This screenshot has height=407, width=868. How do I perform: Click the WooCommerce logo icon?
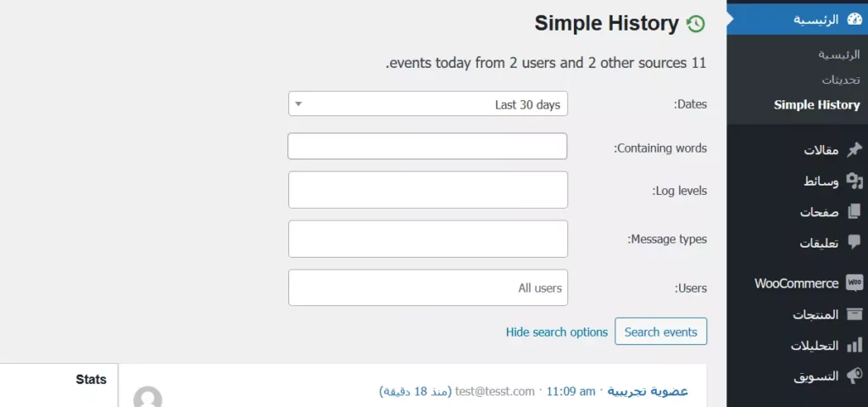(854, 283)
